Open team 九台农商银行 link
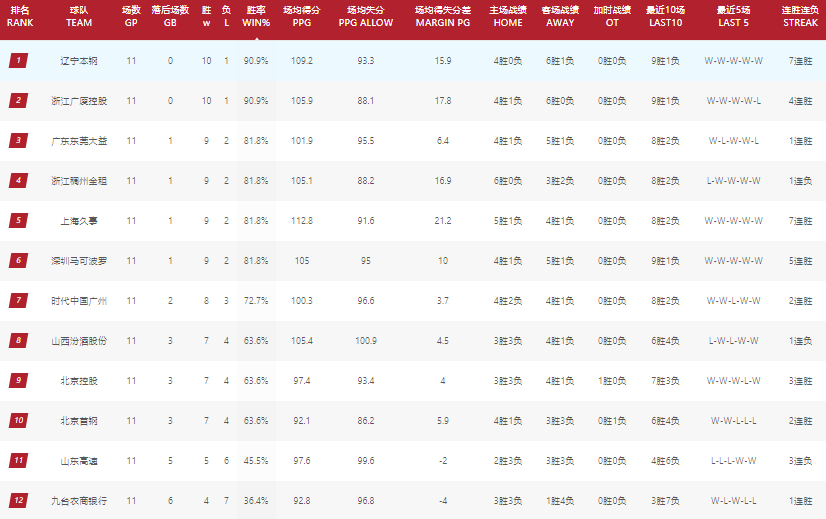This screenshot has width=826, height=519. click(x=79, y=501)
